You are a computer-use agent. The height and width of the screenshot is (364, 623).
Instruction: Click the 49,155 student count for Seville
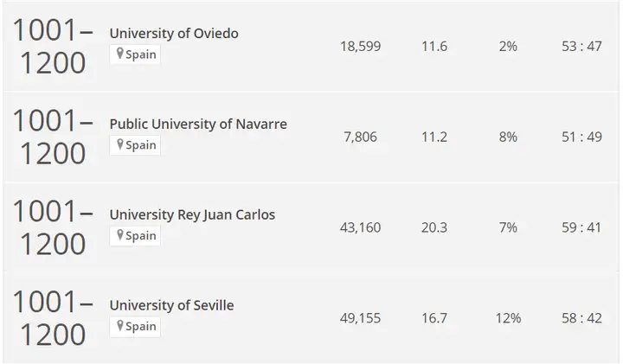(x=360, y=318)
